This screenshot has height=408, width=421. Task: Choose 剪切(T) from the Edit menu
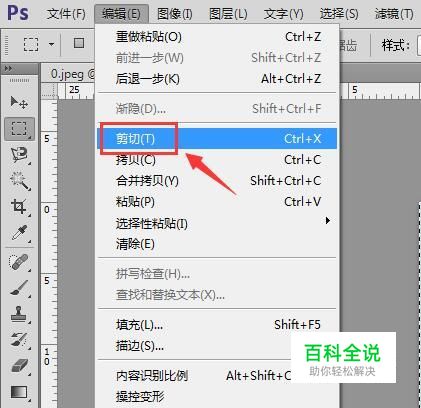(x=217, y=138)
